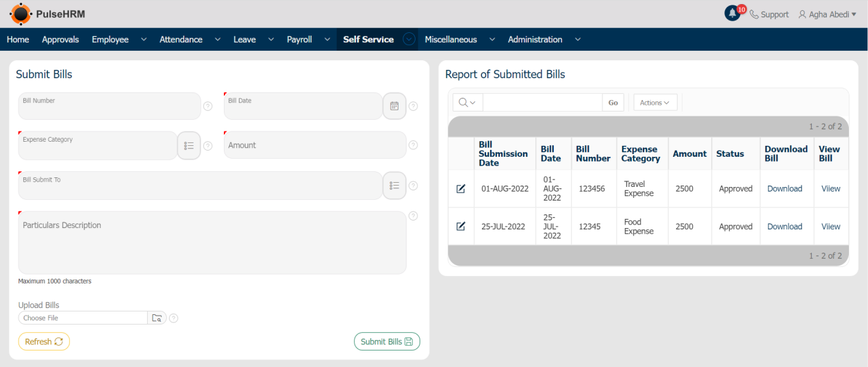The height and width of the screenshot is (367, 868).
Task: Expand the report search column dropdown
Action: [x=468, y=103]
